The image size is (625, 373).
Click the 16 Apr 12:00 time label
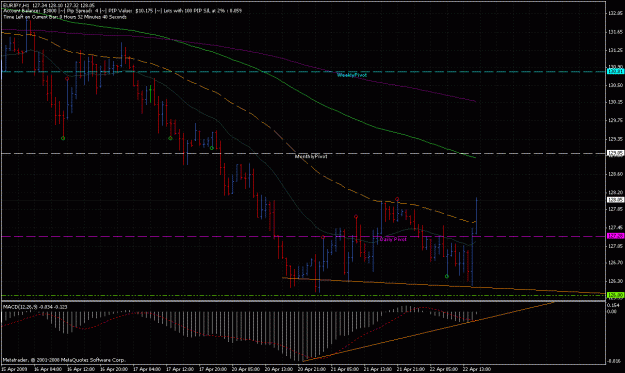pyautogui.click(x=81, y=369)
